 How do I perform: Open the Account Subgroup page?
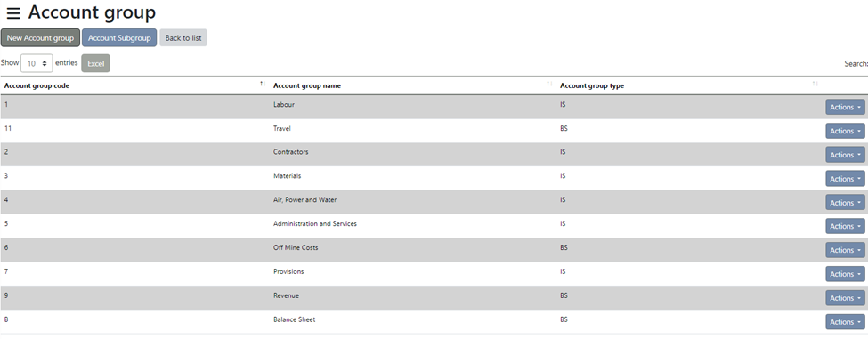click(119, 38)
